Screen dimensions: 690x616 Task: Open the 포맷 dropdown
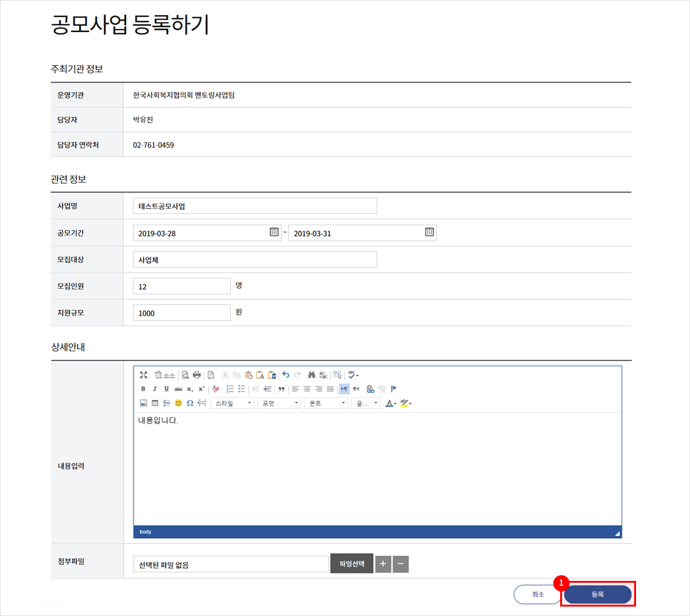279,403
